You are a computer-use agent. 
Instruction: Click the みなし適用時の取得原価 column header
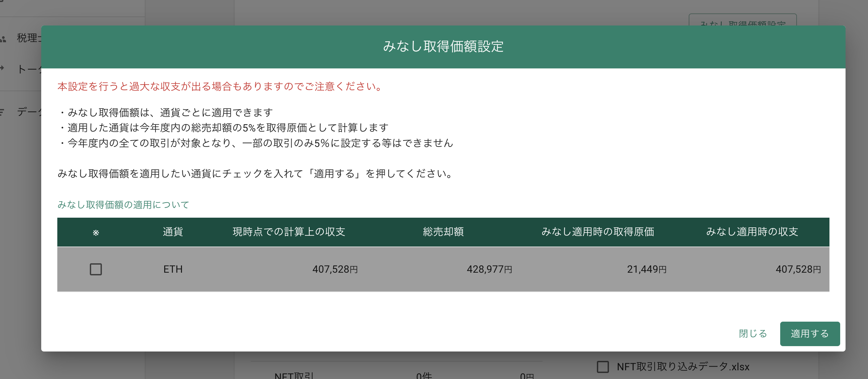[x=598, y=232]
